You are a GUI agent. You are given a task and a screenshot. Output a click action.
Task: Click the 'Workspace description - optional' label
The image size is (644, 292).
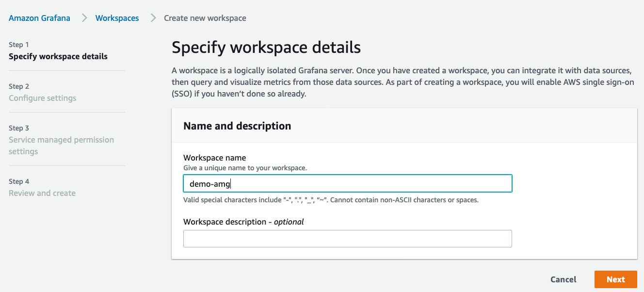[243, 222]
